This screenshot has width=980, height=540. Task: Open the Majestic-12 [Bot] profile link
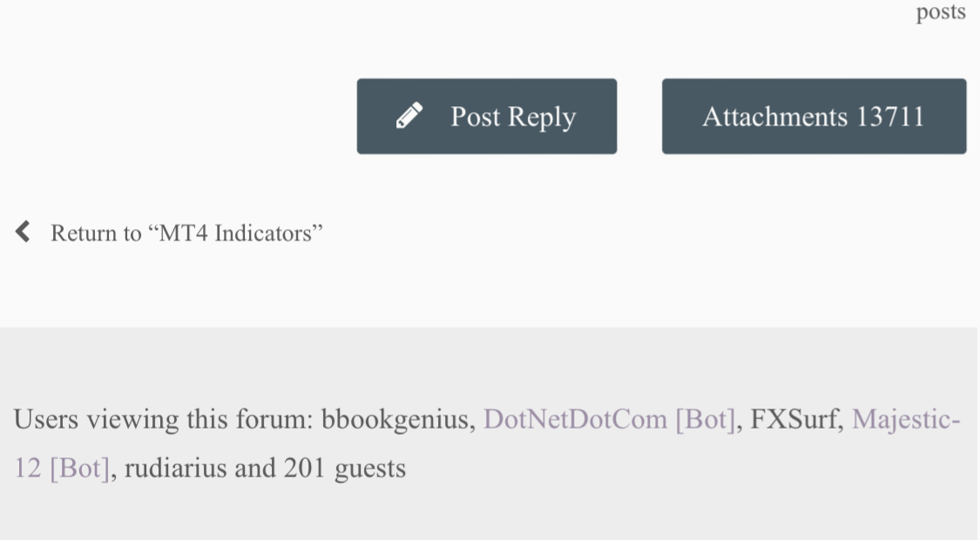click(905, 420)
